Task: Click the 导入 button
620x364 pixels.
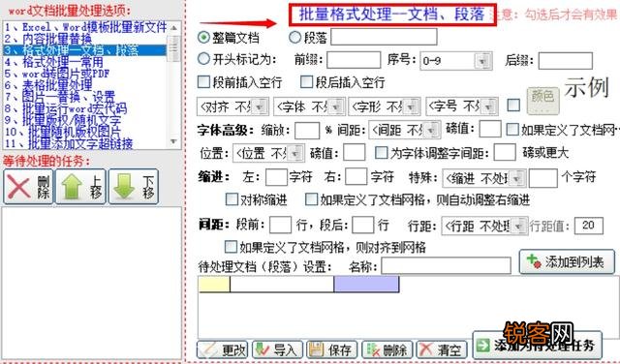Action: (x=277, y=349)
